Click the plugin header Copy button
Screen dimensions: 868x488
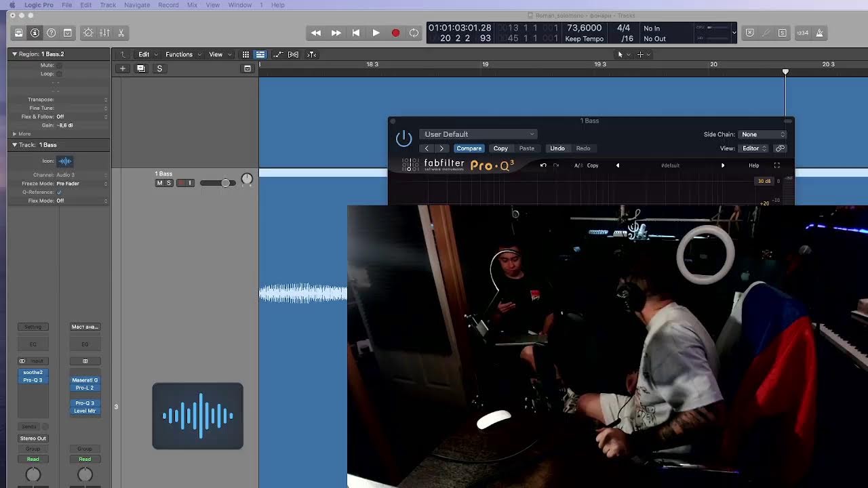coord(500,148)
